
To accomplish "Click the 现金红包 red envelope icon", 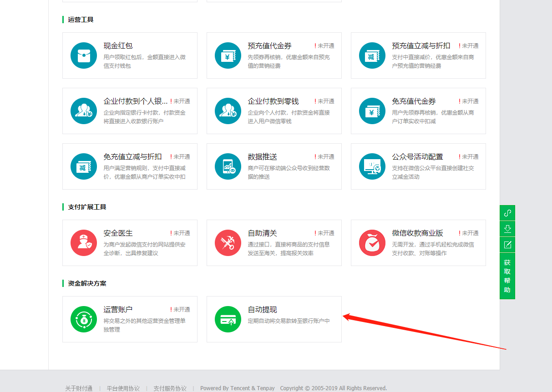I will (x=84, y=55).
